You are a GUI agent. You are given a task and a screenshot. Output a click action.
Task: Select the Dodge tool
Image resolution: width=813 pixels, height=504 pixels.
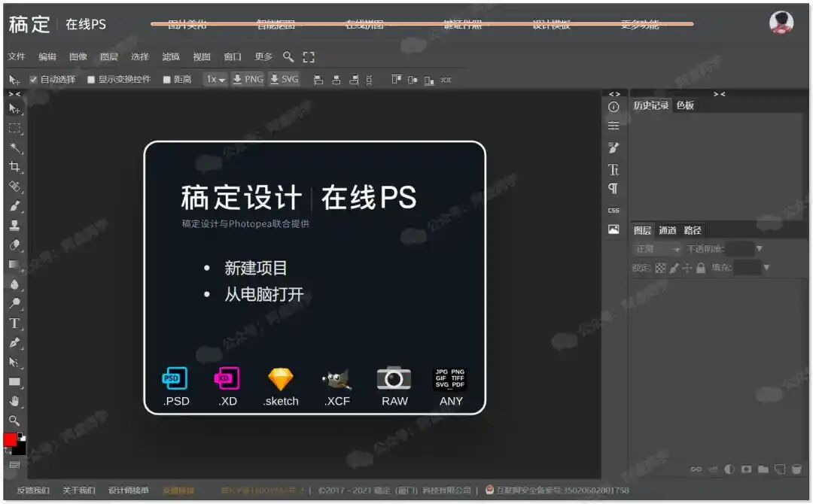pyautogui.click(x=14, y=304)
